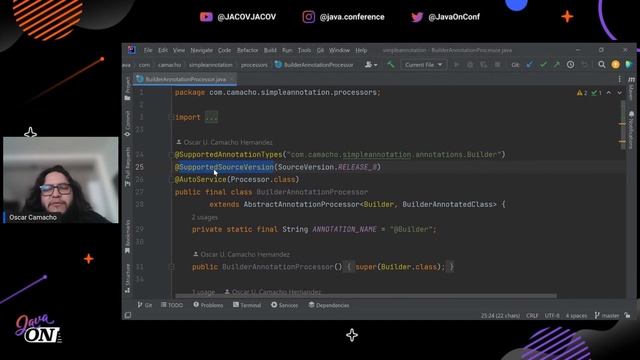Open the Project tool window stripe

pos(127,88)
